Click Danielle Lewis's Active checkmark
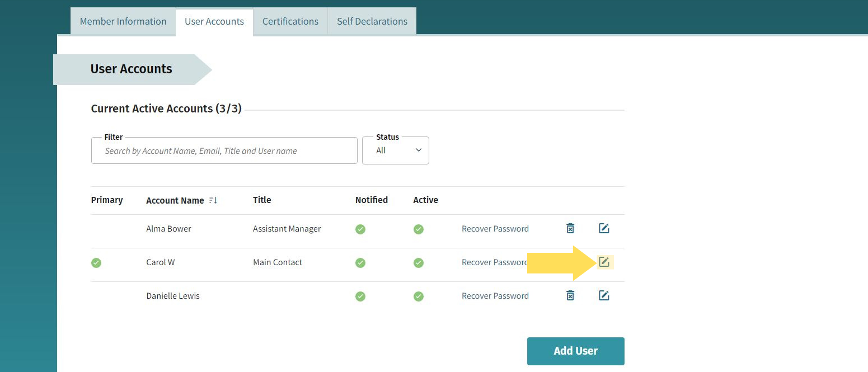 point(419,296)
